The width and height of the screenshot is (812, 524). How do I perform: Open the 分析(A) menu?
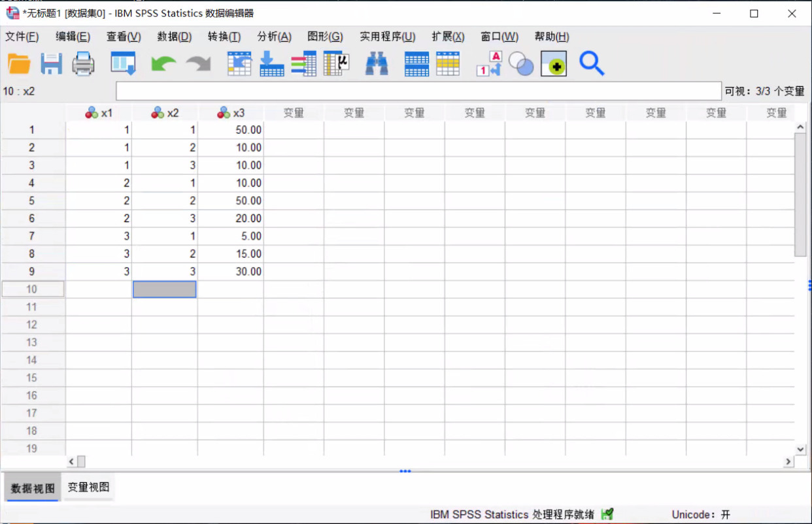(x=274, y=37)
